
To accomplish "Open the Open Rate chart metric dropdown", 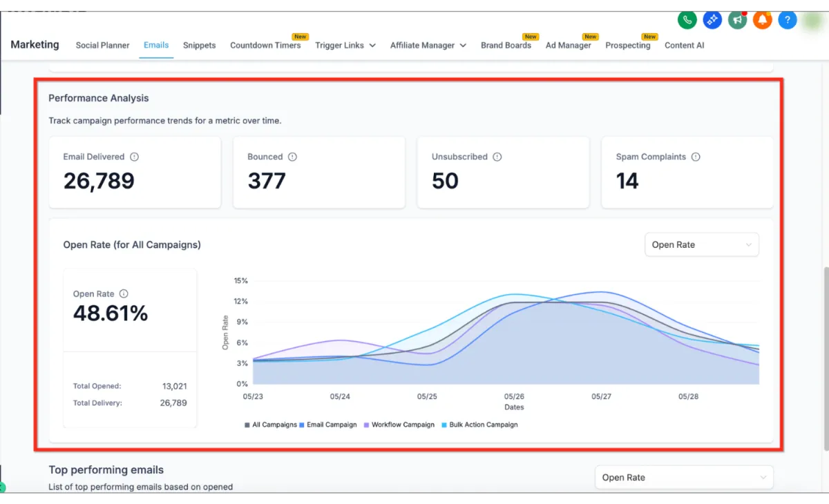I will (x=701, y=244).
